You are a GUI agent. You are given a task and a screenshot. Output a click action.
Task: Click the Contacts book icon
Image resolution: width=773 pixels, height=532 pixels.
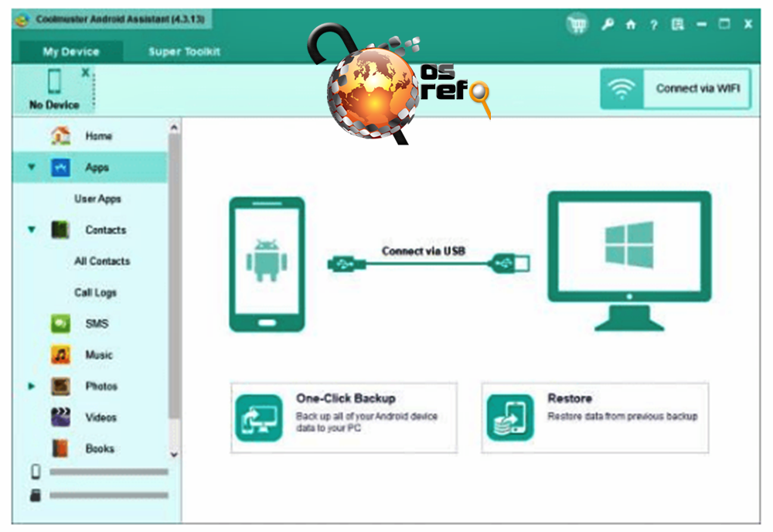(60, 230)
